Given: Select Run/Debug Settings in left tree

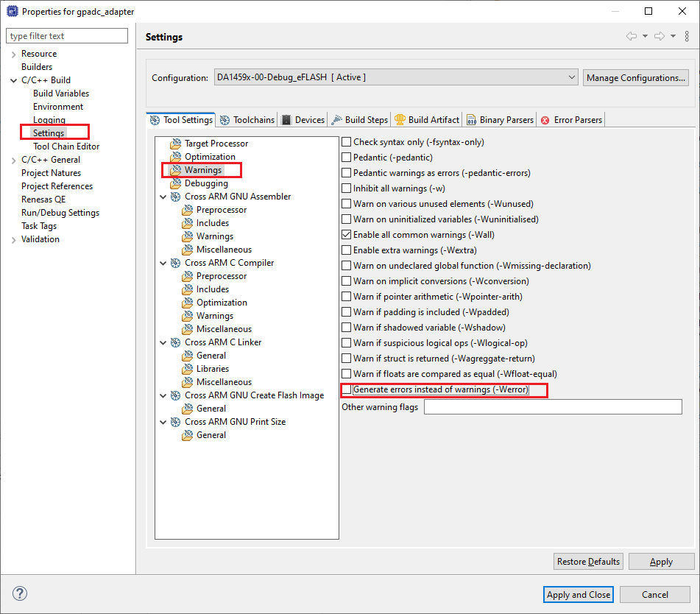Looking at the screenshot, I should (x=60, y=213).
